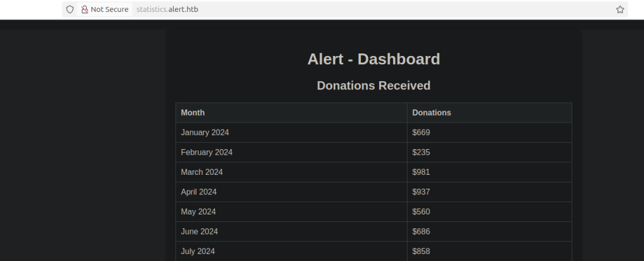Click the Donations column header
This screenshot has width=644, height=261.
(x=431, y=113)
